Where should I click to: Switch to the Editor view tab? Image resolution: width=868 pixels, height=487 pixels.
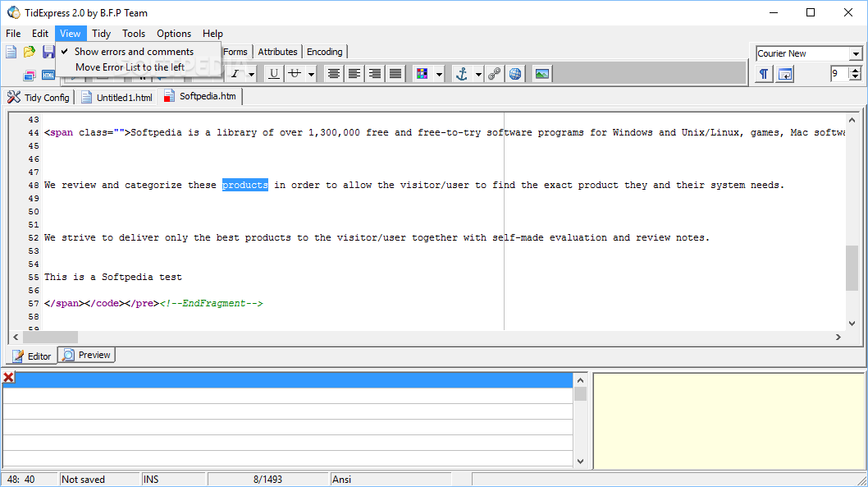(32, 356)
